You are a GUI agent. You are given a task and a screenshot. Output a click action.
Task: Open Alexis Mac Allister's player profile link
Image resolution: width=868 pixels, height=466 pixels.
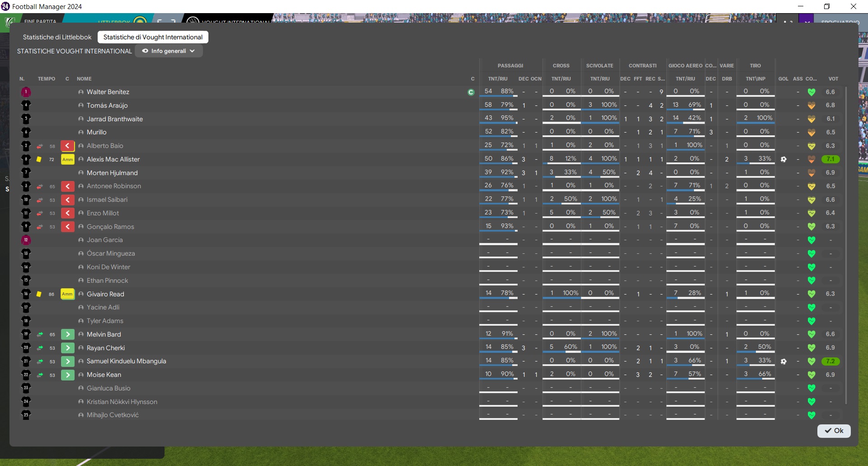pyautogui.click(x=113, y=159)
